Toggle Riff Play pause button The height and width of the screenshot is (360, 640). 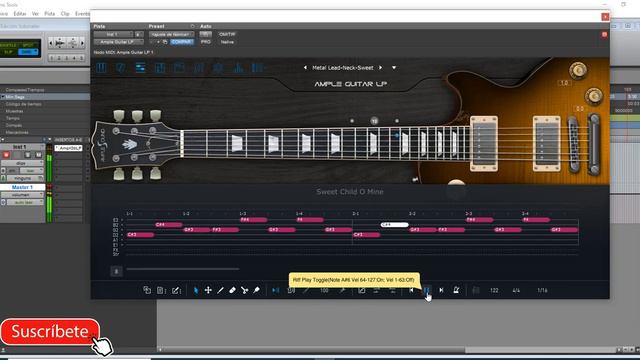(x=427, y=290)
